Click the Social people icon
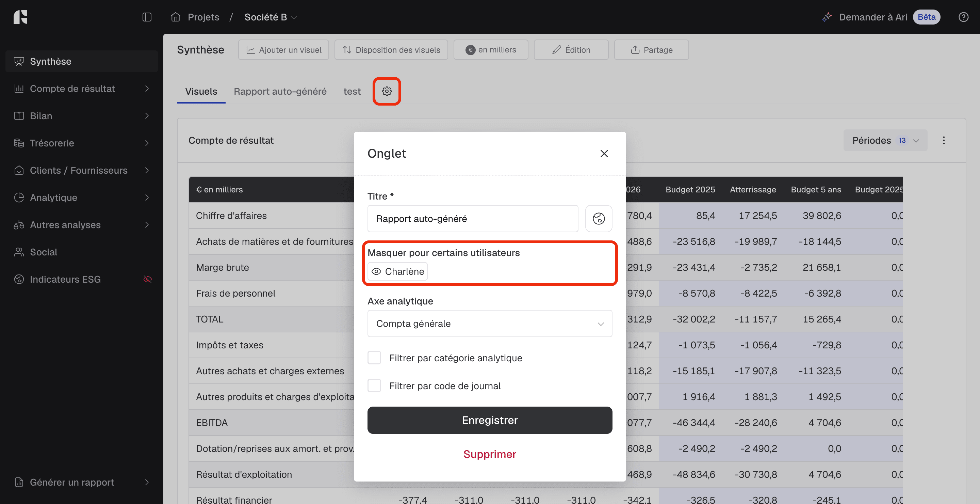This screenshot has width=980, height=504. (19, 252)
